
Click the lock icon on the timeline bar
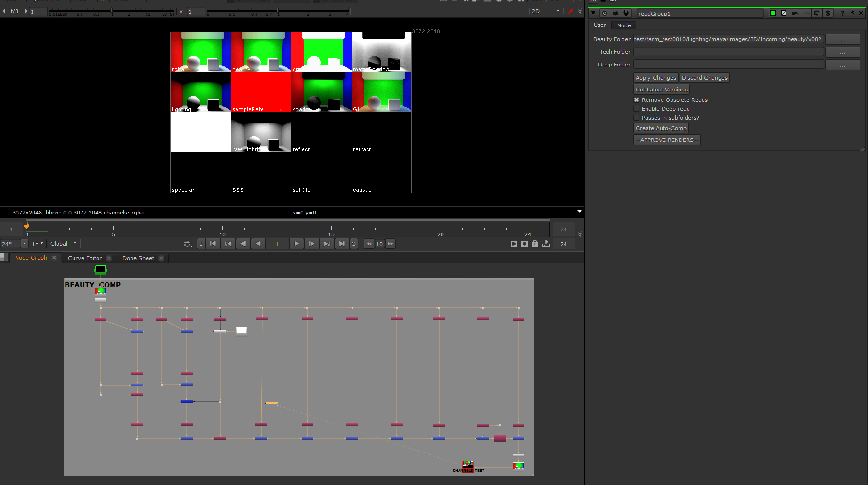[x=535, y=244]
